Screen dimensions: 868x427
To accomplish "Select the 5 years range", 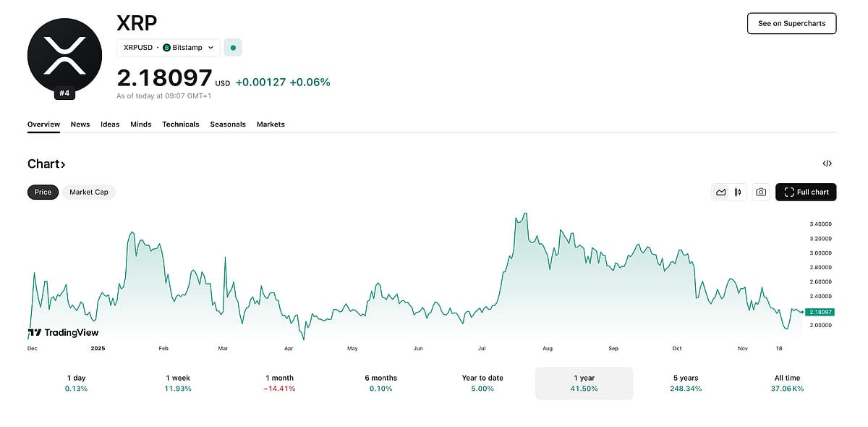I will (x=686, y=383).
